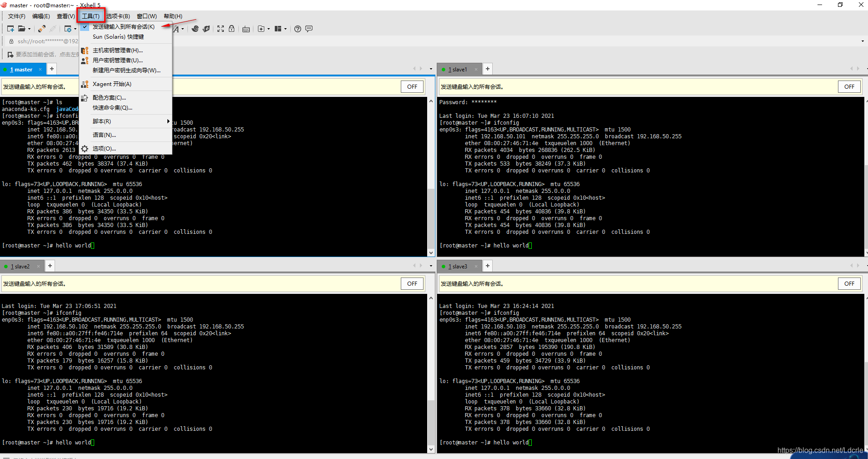This screenshot has height=459, width=868.
Task: Open the 窗口(W) menu
Action: coord(146,16)
